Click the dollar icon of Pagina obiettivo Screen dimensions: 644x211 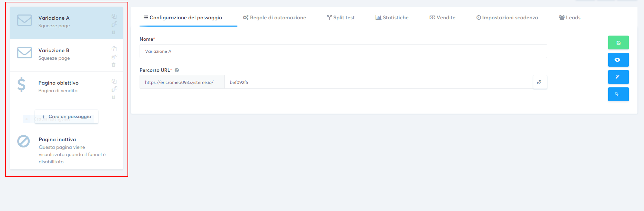coord(21,85)
